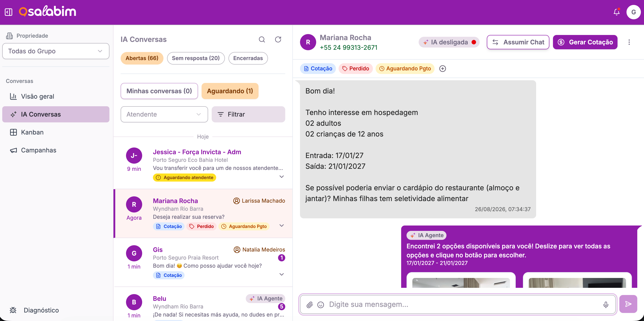Click the Cotação tag on Mariana Rocha conversation
Screen dimensions: 644x321
click(169, 226)
